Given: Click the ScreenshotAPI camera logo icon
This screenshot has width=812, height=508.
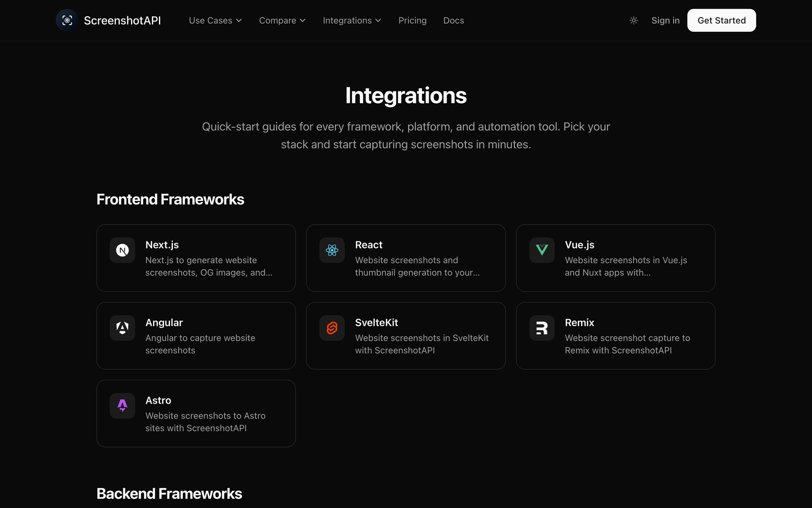Looking at the screenshot, I should tap(67, 20).
